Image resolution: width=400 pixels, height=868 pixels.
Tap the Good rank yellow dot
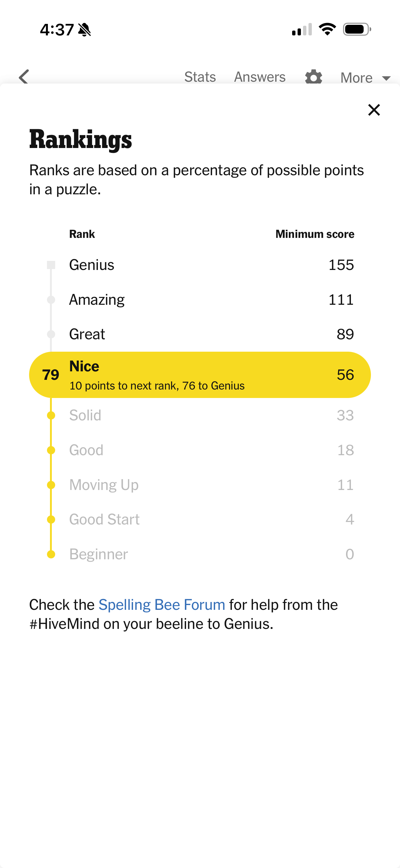click(51, 450)
